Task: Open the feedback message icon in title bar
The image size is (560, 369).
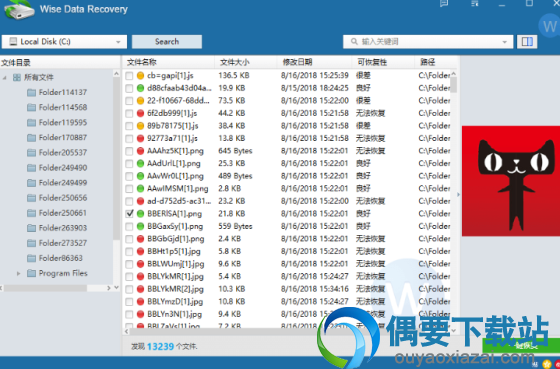Action: tap(444, 4)
